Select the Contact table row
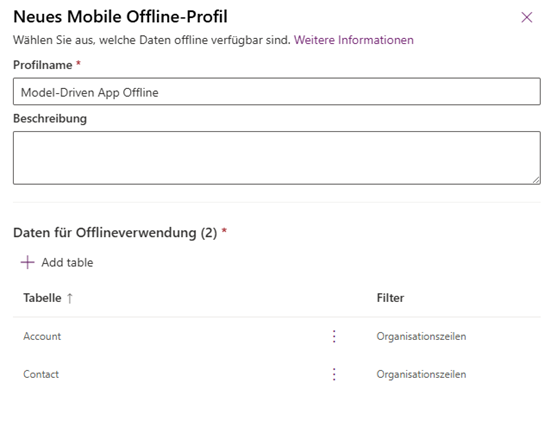 coord(277,374)
